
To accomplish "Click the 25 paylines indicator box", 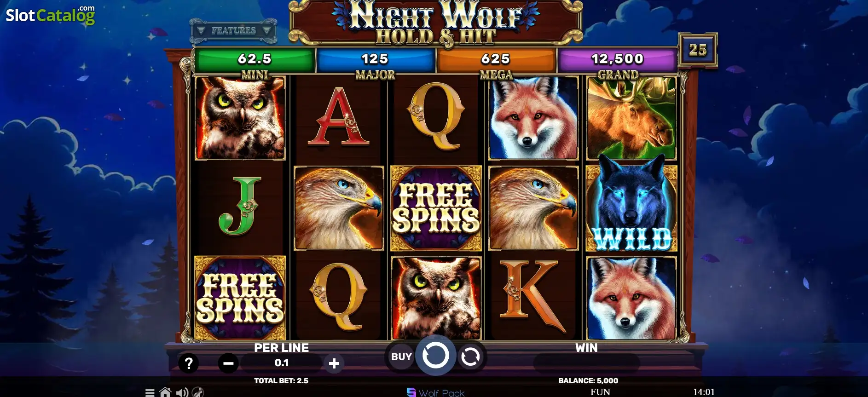I will [x=698, y=50].
